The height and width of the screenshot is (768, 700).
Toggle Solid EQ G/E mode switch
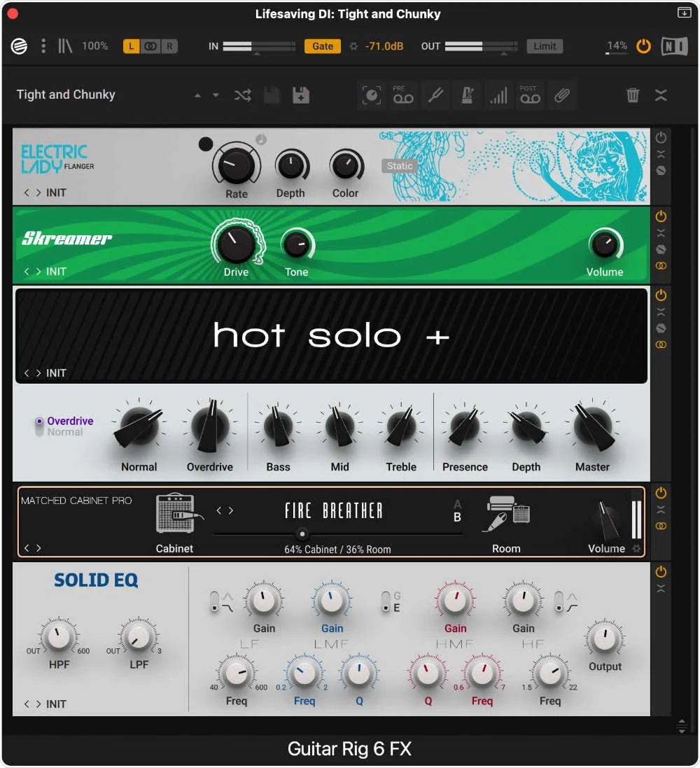(386, 601)
